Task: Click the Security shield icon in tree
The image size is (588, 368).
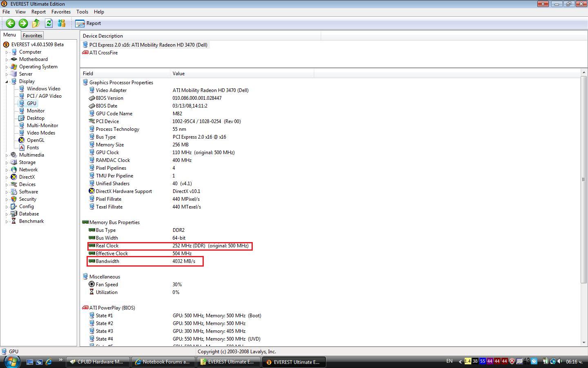Action: (14, 199)
